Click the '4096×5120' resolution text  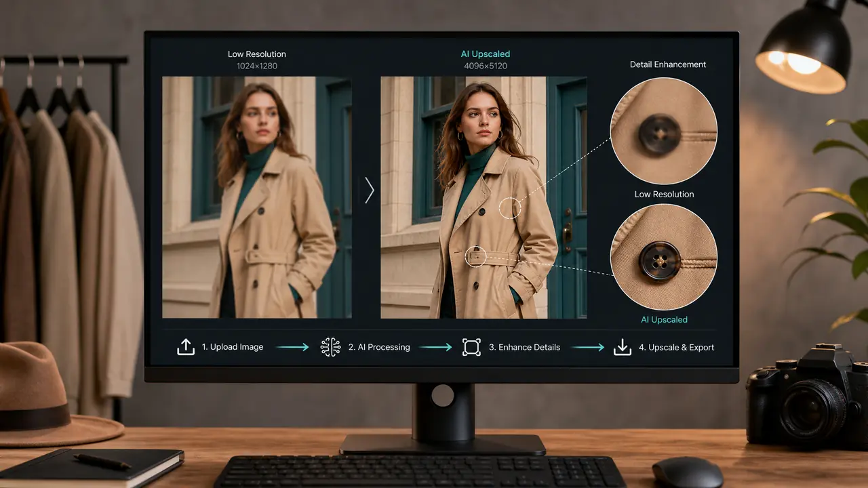click(x=485, y=66)
